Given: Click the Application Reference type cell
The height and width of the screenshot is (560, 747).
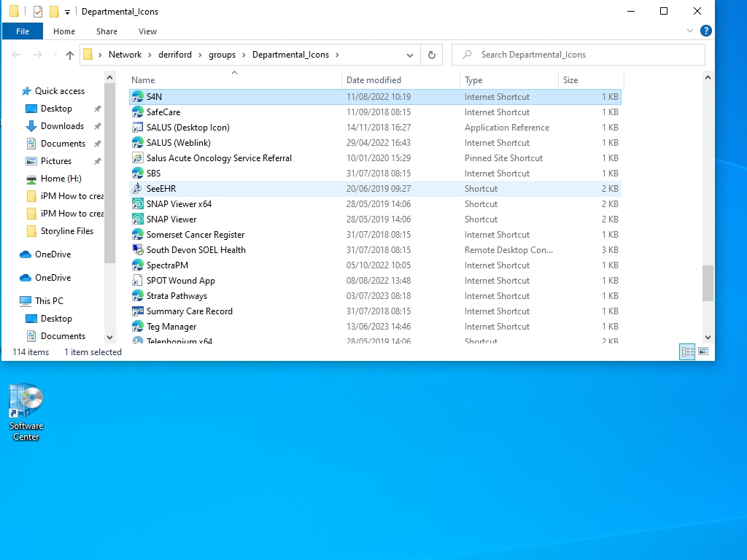Looking at the screenshot, I should (x=507, y=127).
